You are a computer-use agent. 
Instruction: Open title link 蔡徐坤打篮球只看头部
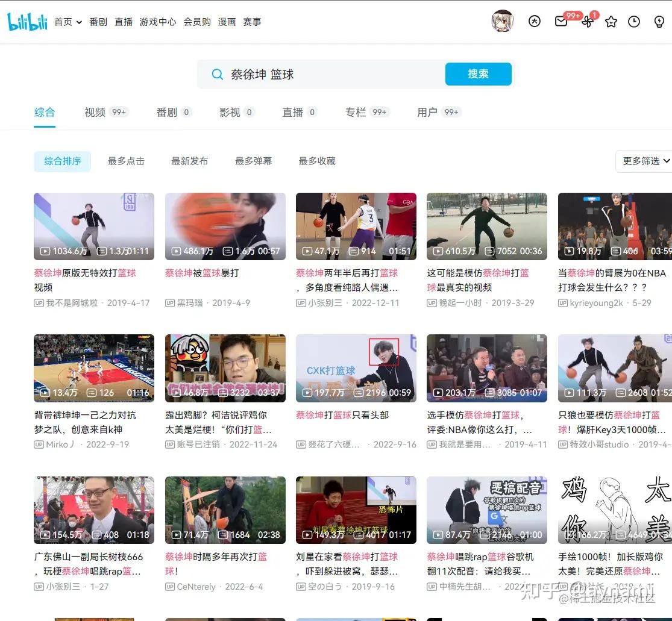pyautogui.click(x=342, y=415)
